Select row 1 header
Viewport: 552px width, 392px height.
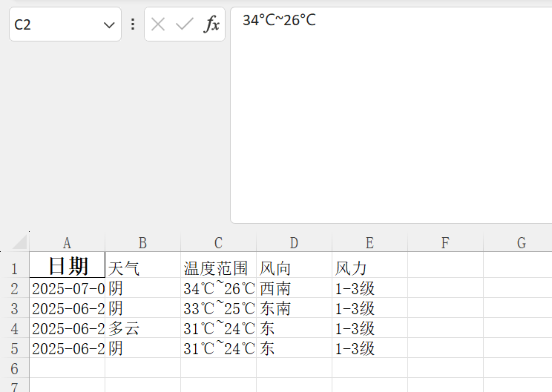[14, 268]
